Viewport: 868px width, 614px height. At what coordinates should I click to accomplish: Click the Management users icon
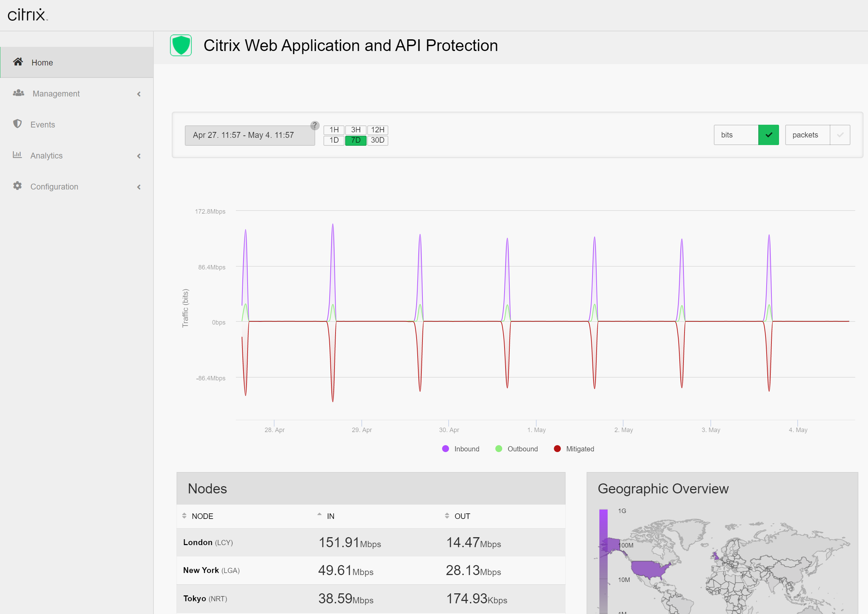tap(19, 93)
